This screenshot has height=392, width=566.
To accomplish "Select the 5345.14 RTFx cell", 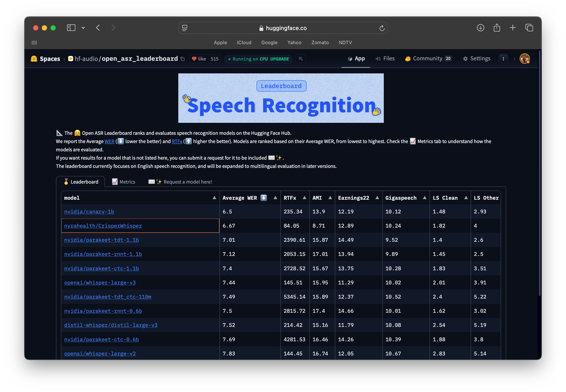I will tap(295, 297).
